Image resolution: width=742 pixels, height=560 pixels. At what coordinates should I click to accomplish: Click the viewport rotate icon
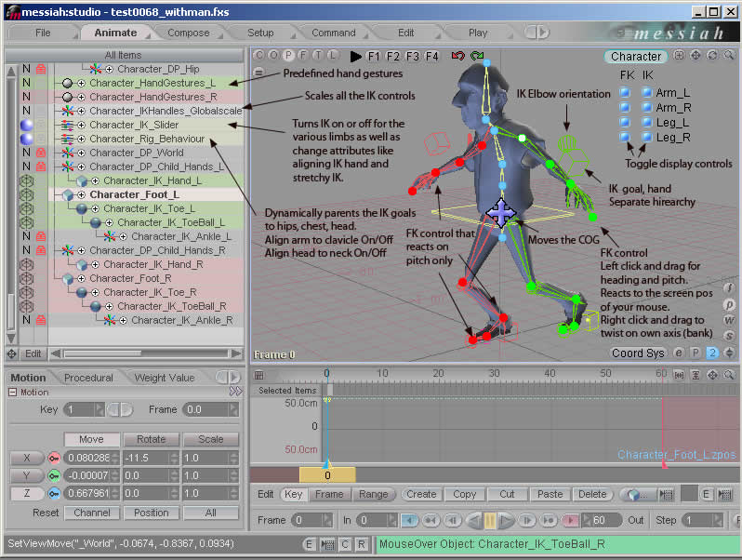(712, 56)
